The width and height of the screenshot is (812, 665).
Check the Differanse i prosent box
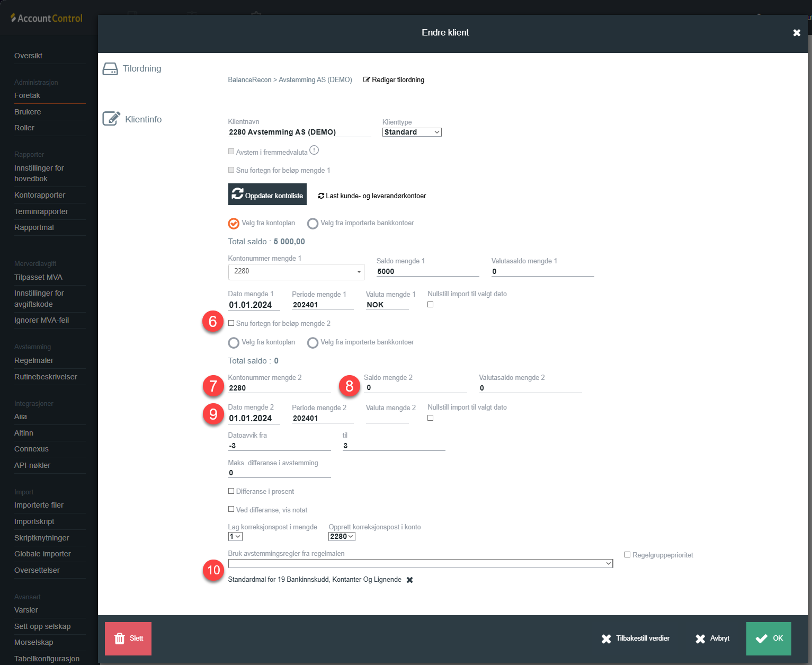[x=231, y=491]
